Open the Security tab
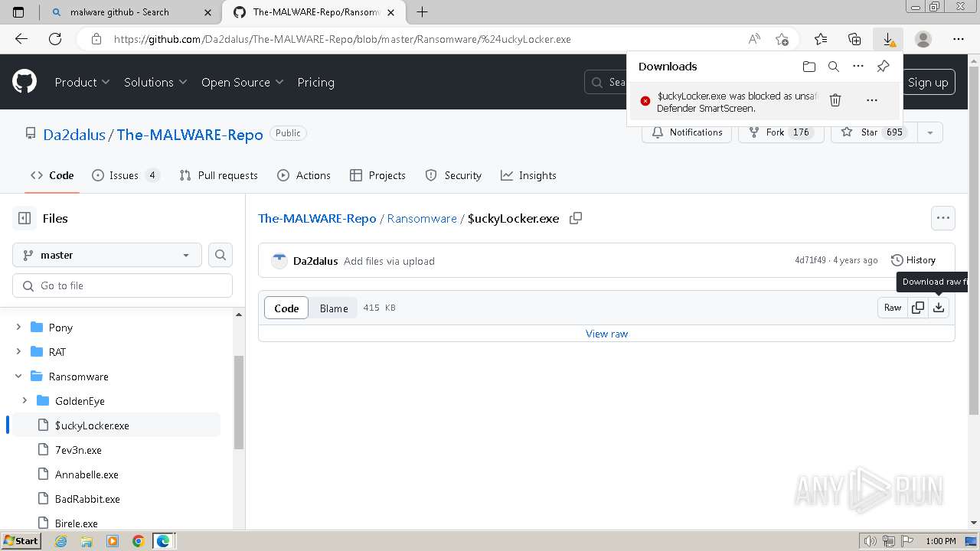This screenshot has width=980, height=551. tap(453, 175)
